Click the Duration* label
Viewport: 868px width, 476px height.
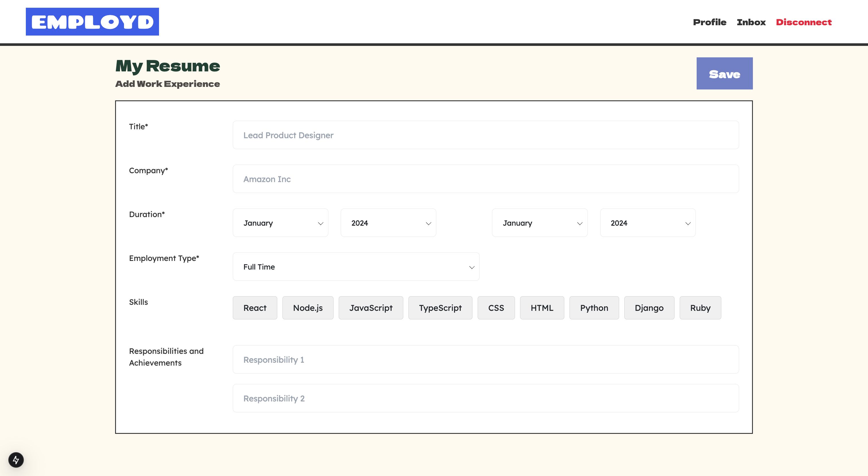(147, 214)
